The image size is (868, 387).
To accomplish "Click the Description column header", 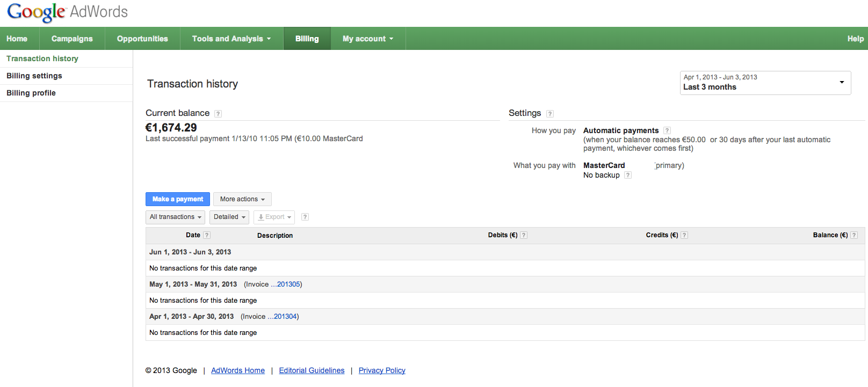I will (275, 236).
